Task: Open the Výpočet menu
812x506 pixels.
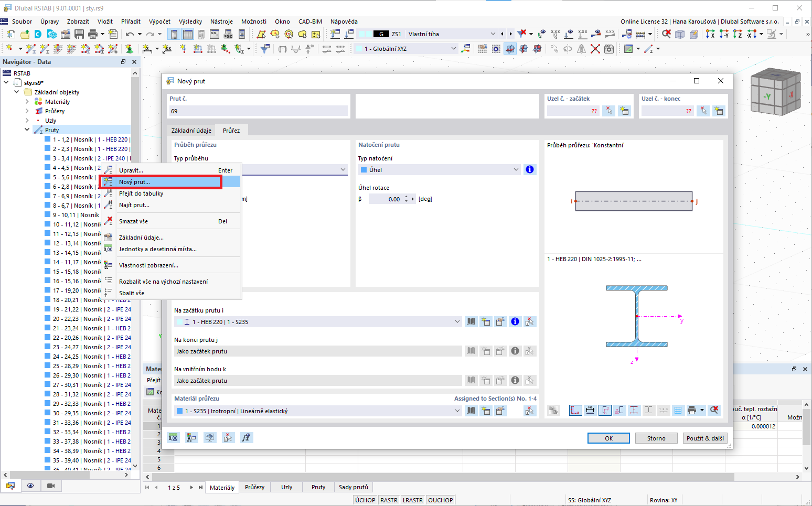Action: [x=159, y=21]
